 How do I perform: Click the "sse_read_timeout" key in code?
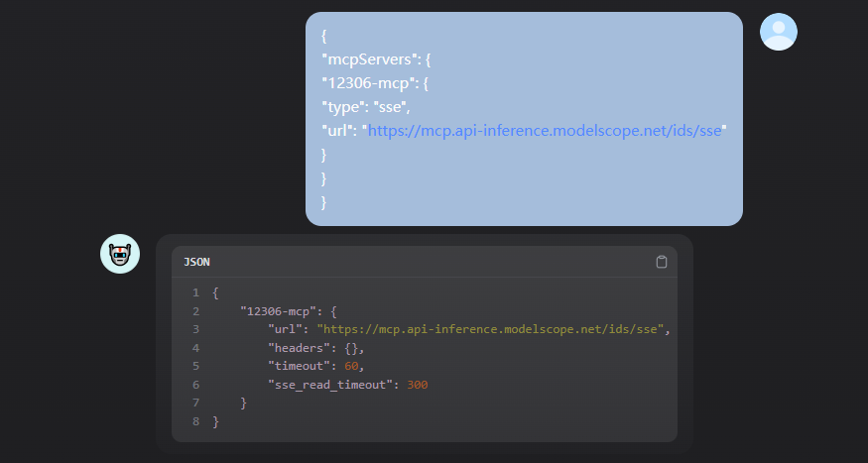click(x=330, y=385)
